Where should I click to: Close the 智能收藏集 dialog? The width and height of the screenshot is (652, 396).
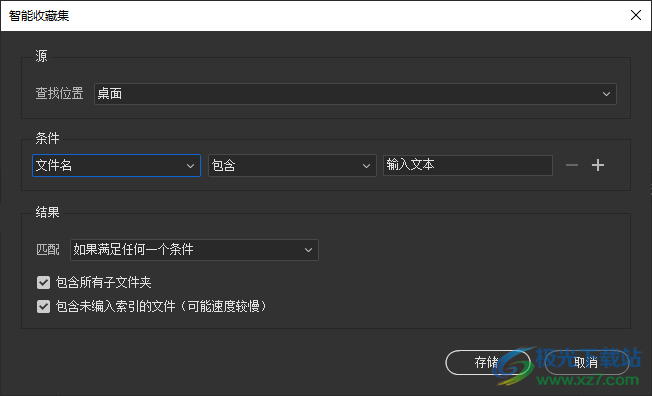coord(635,15)
